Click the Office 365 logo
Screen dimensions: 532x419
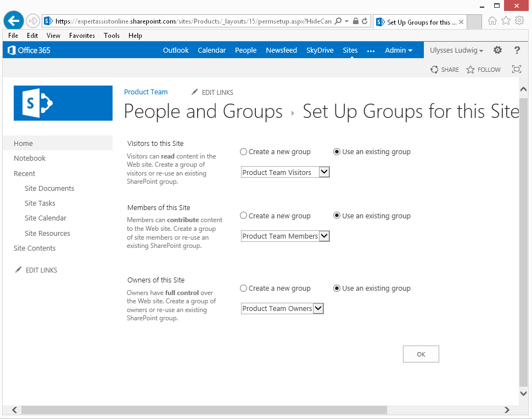click(x=29, y=50)
